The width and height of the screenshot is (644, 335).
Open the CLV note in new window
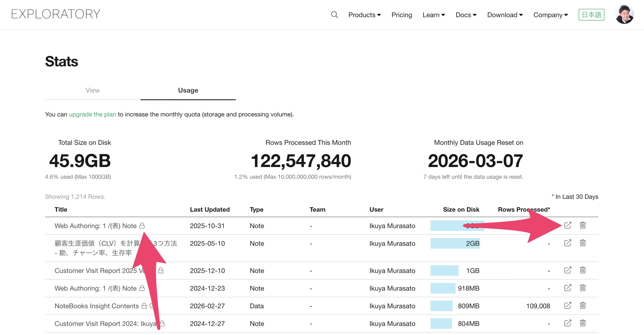568,243
